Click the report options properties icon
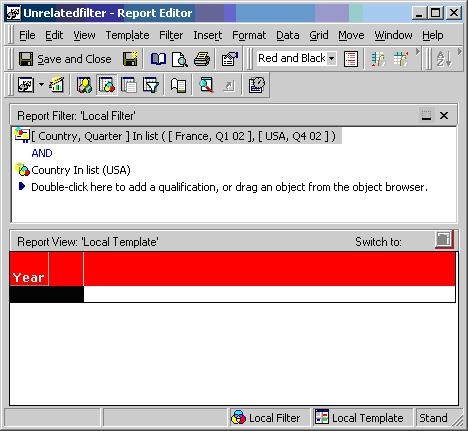The width and height of the screenshot is (468, 431). pos(230,59)
